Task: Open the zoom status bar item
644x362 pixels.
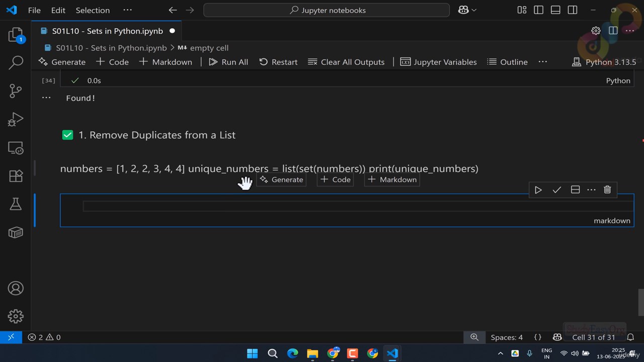Action: click(x=474, y=337)
